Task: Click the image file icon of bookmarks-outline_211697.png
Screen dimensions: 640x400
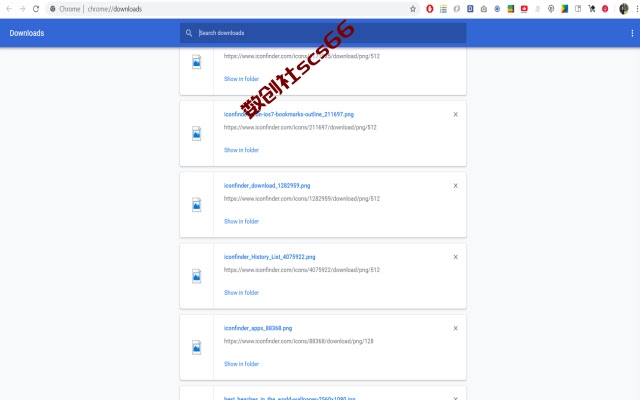Action: (x=196, y=133)
